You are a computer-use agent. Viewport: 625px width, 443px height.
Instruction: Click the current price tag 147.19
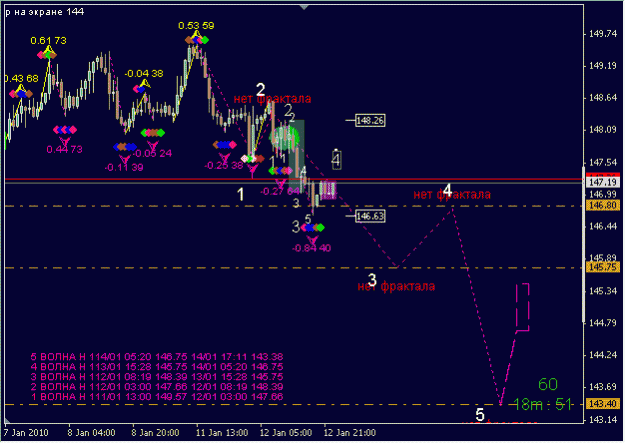point(603,182)
